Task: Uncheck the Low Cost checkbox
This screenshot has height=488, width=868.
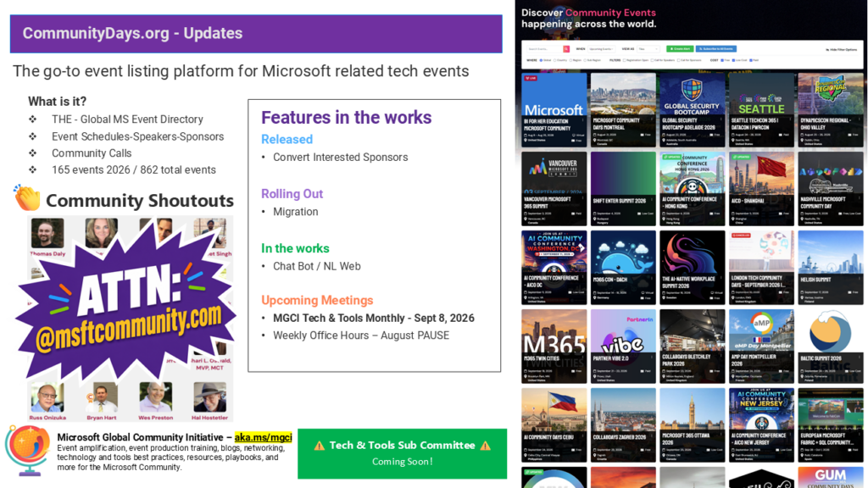Action: [x=733, y=60]
